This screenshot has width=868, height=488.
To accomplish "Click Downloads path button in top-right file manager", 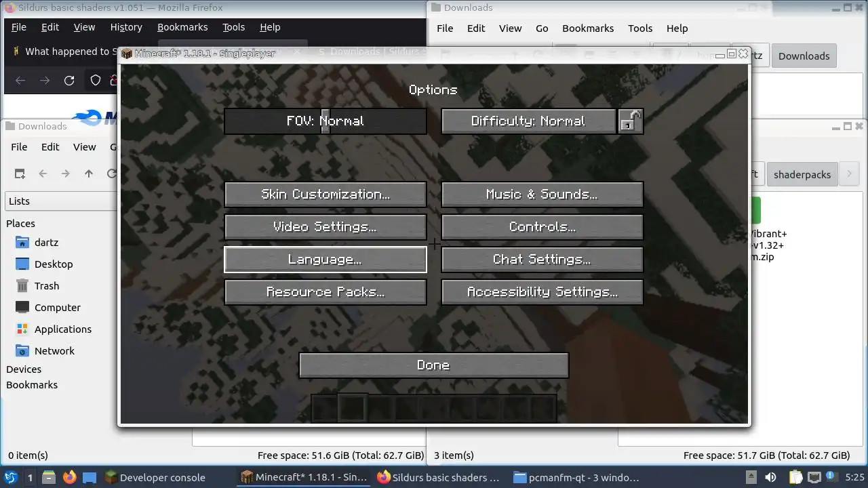I will point(804,56).
